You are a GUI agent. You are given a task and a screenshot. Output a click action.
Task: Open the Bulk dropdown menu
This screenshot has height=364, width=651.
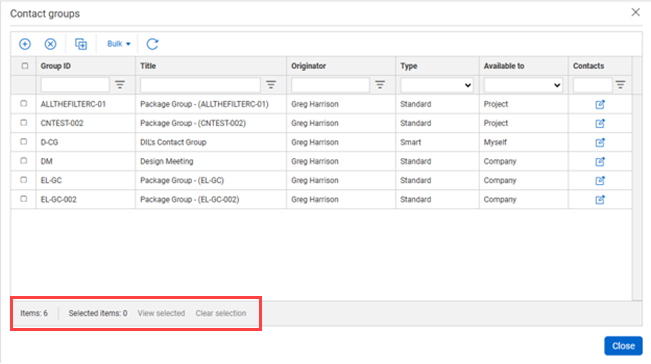119,44
